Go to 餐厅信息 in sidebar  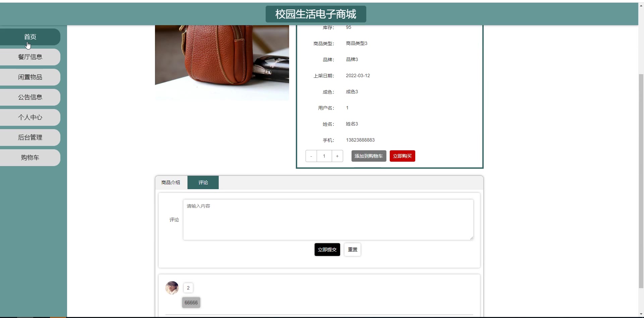pos(30,57)
